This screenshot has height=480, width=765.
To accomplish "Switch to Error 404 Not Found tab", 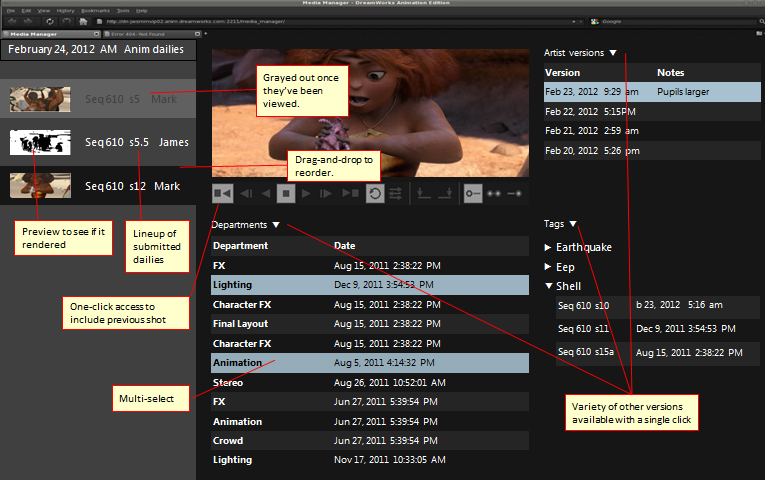I will coord(152,34).
